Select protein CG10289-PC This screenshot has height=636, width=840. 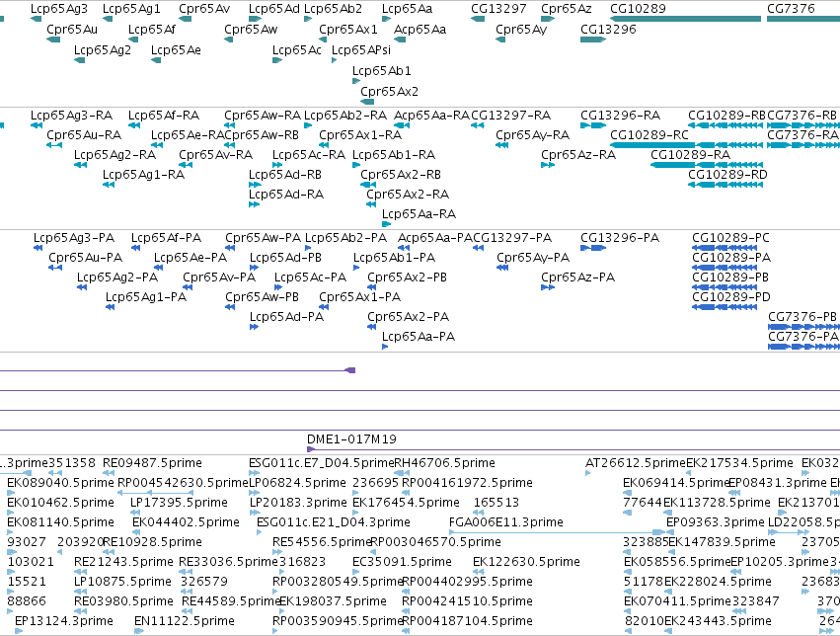pyautogui.click(x=730, y=238)
